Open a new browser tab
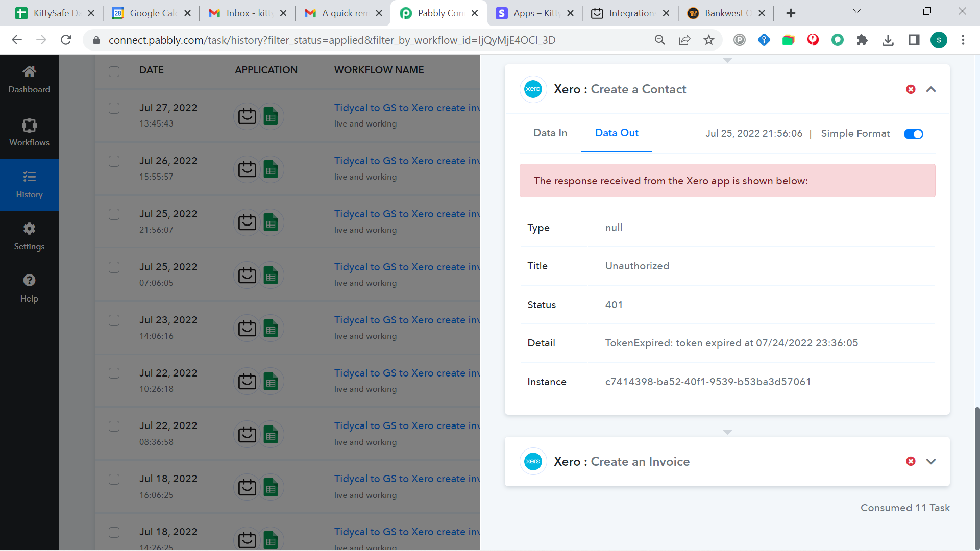 pyautogui.click(x=791, y=13)
